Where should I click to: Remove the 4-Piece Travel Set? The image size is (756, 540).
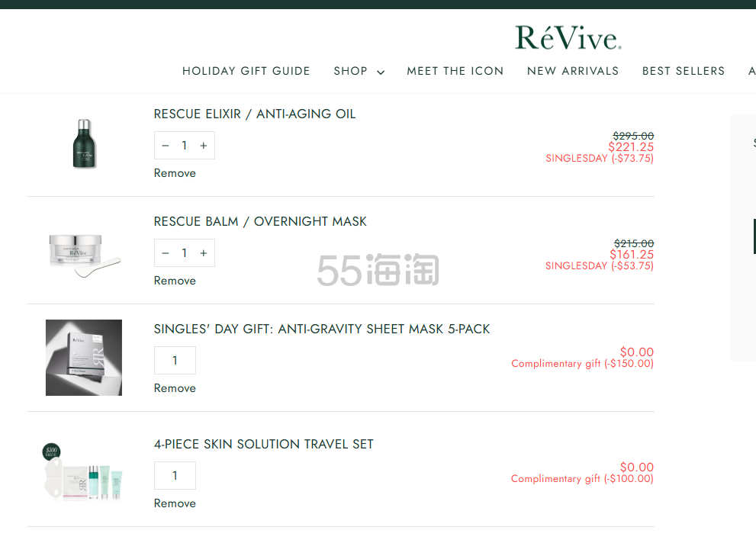(x=175, y=503)
